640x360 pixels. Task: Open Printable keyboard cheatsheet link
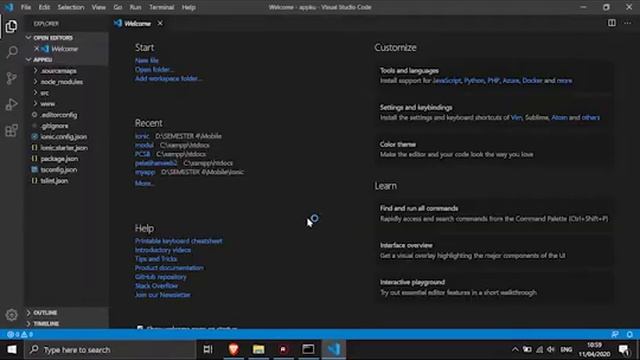coord(179,241)
